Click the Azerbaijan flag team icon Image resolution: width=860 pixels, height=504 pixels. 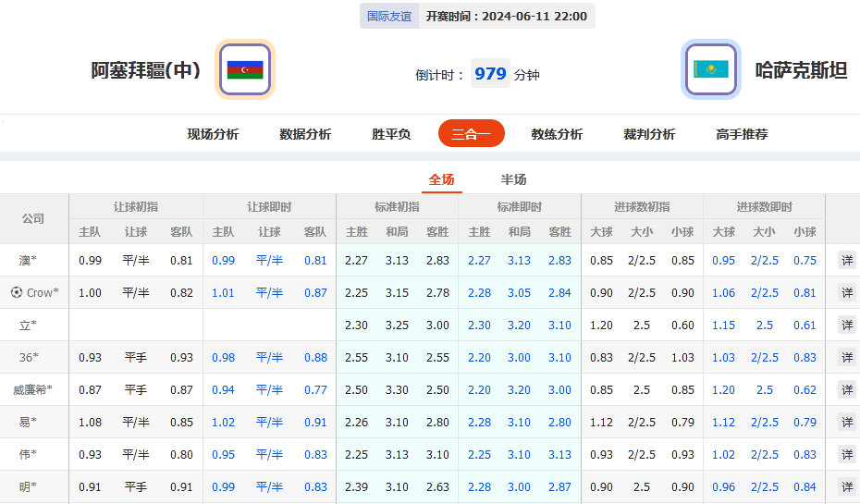[x=245, y=69]
